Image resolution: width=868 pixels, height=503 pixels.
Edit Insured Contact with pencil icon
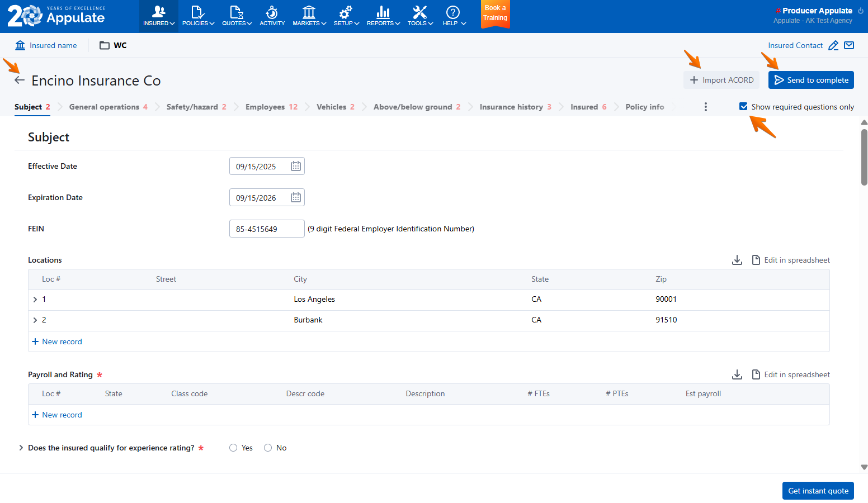pos(833,45)
